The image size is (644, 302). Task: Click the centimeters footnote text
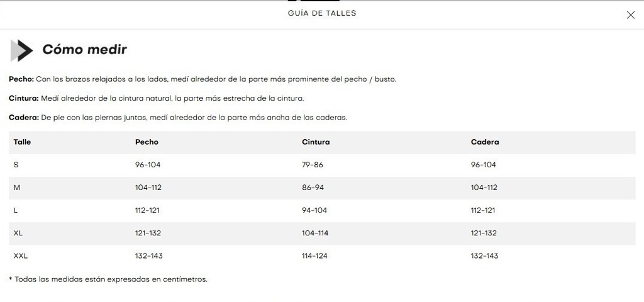pos(108,279)
